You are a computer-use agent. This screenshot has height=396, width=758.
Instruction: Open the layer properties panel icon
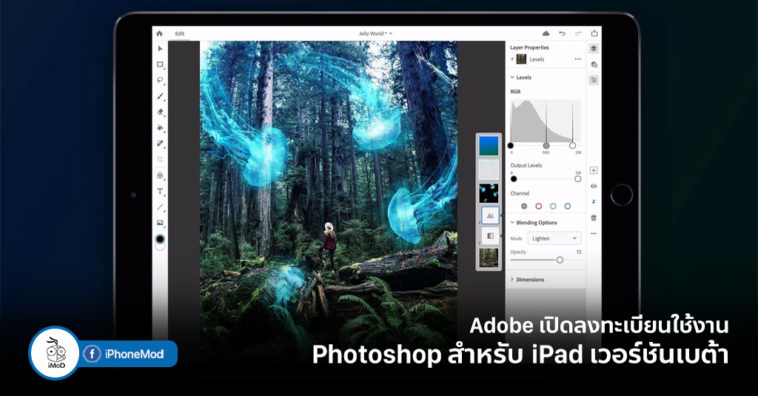pos(594,80)
